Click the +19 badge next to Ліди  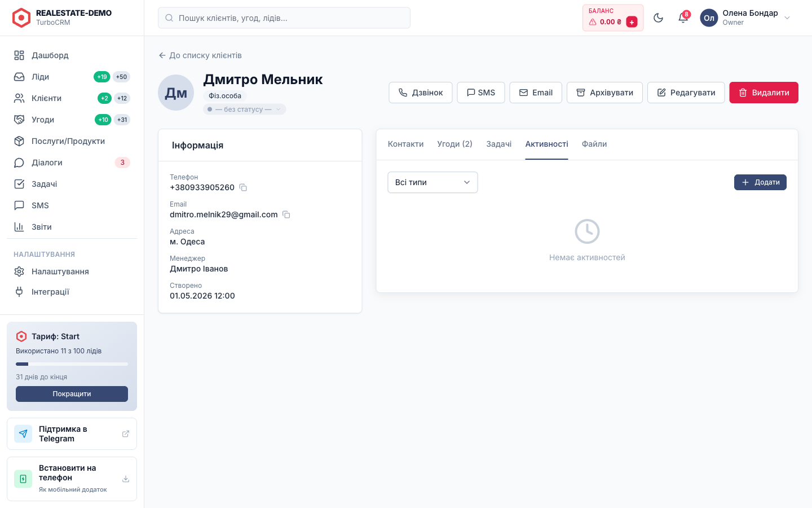tap(102, 77)
